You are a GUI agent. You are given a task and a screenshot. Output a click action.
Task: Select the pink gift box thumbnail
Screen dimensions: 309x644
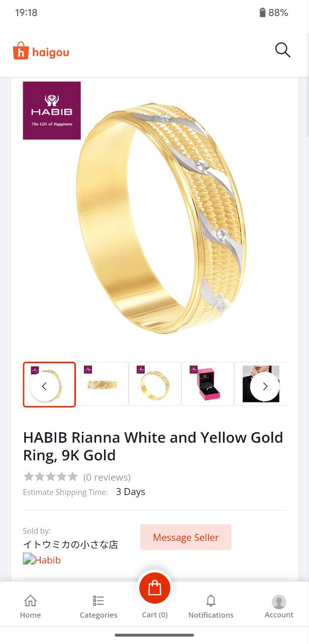(208, 384)
